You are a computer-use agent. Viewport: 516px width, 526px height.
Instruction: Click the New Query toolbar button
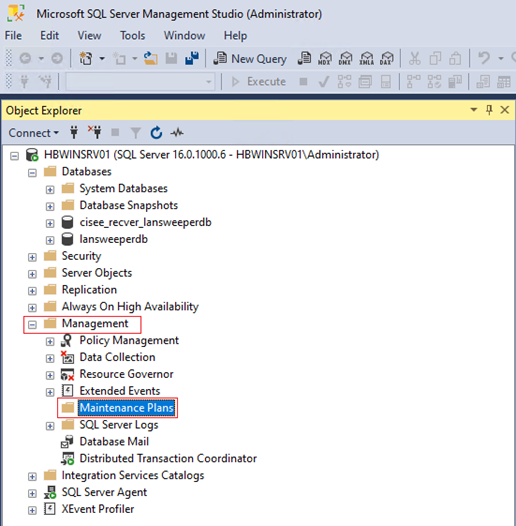250,59
